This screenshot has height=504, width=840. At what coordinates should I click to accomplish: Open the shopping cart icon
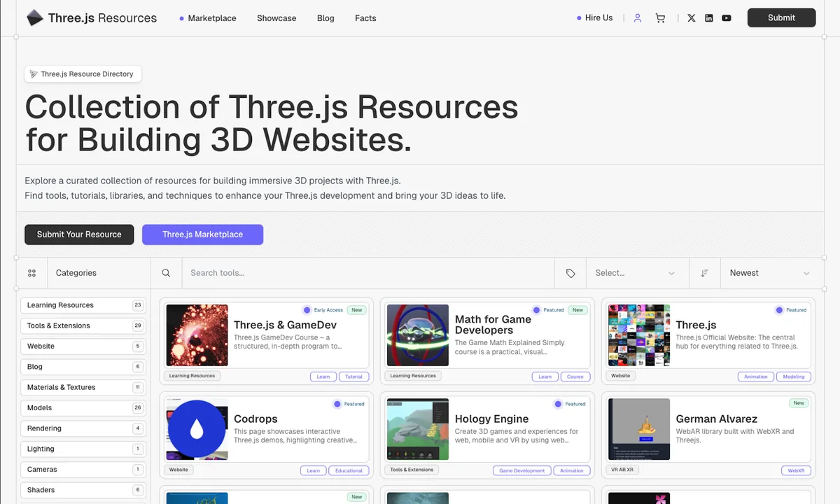[x=660, y=18]
